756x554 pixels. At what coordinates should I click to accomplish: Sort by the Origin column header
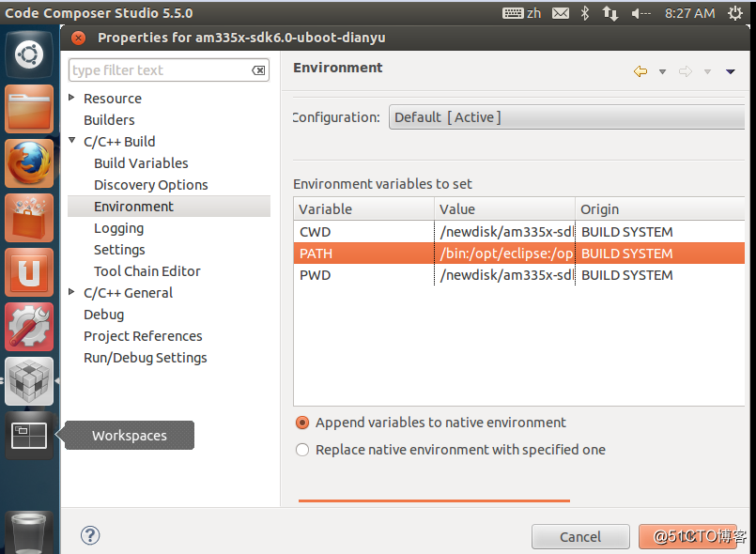pos(660,208)
